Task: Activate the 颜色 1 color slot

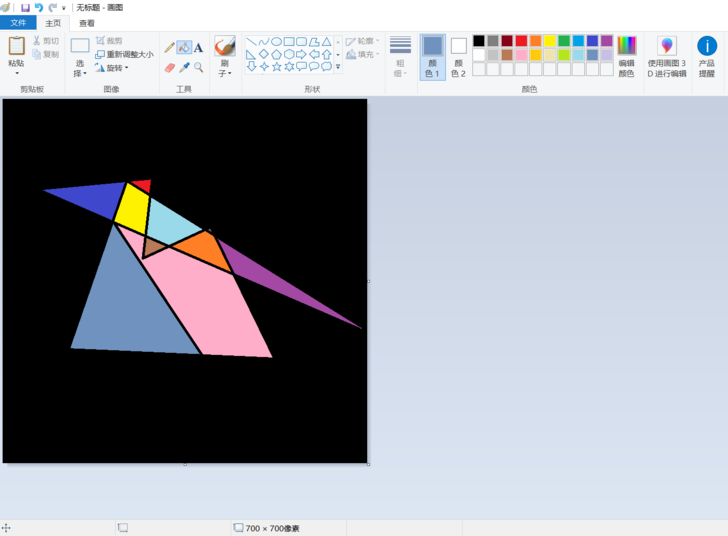Action: click(433, 57)
